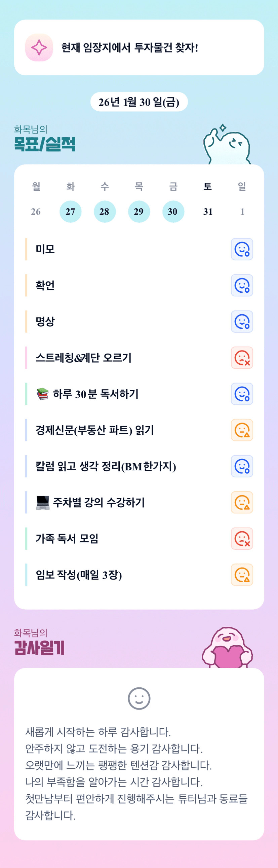This screenshot has height=868, width=278.
Task: Select day 27 in week calendar
Action: (x=70, y=212)
